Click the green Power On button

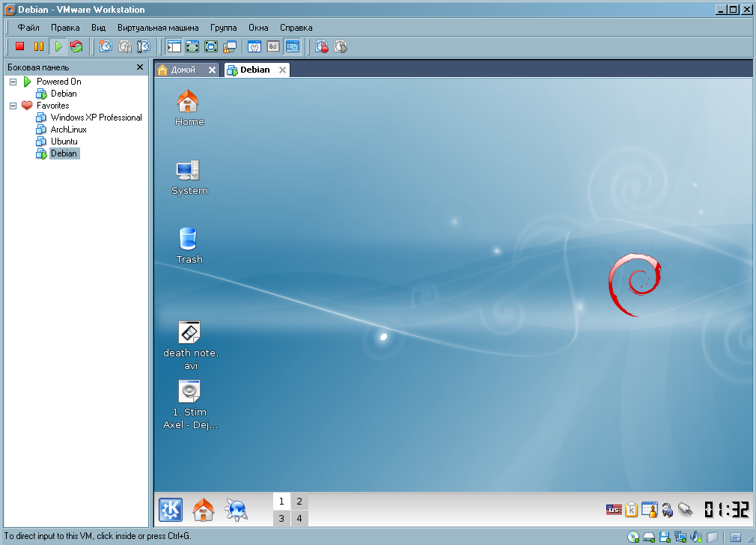[58, 46]
